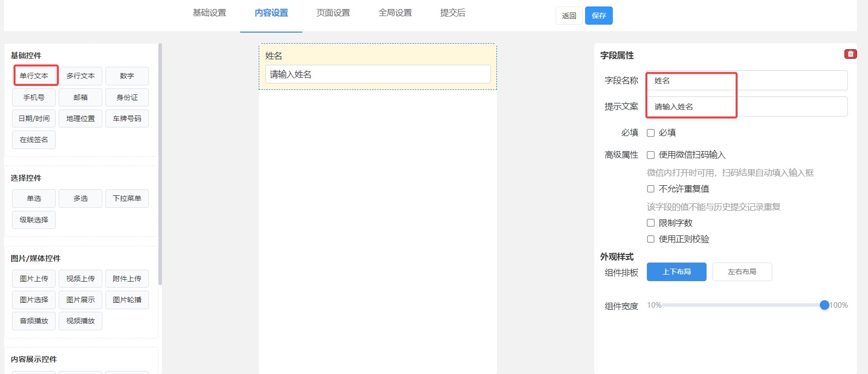Go to the after-submission tab

coord(452,13)
